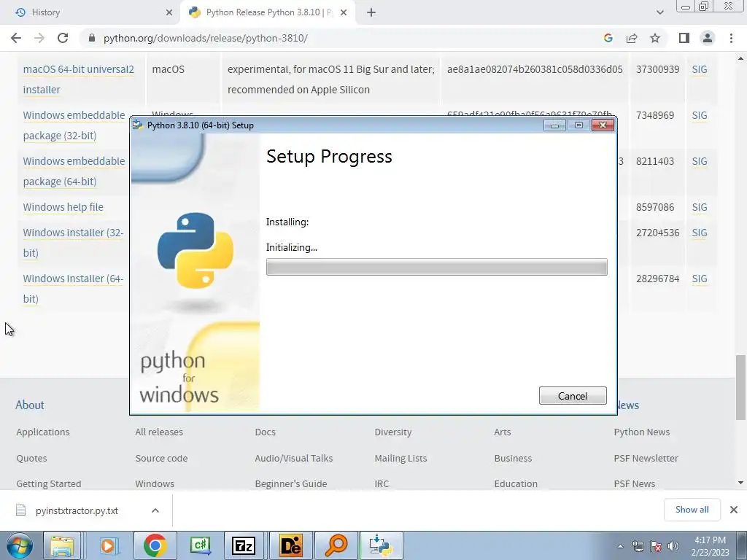This screenshot has height=560, width=747.
Task: Close the Python Release tab
Action: coord(344,12)
